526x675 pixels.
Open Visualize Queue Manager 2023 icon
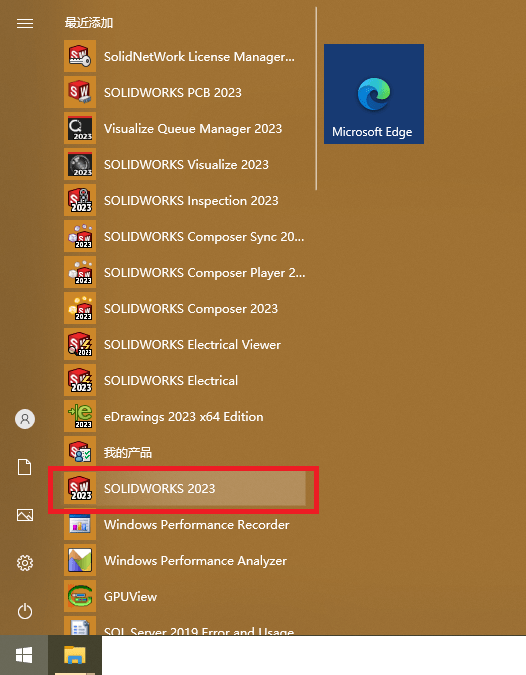[80, 128]
